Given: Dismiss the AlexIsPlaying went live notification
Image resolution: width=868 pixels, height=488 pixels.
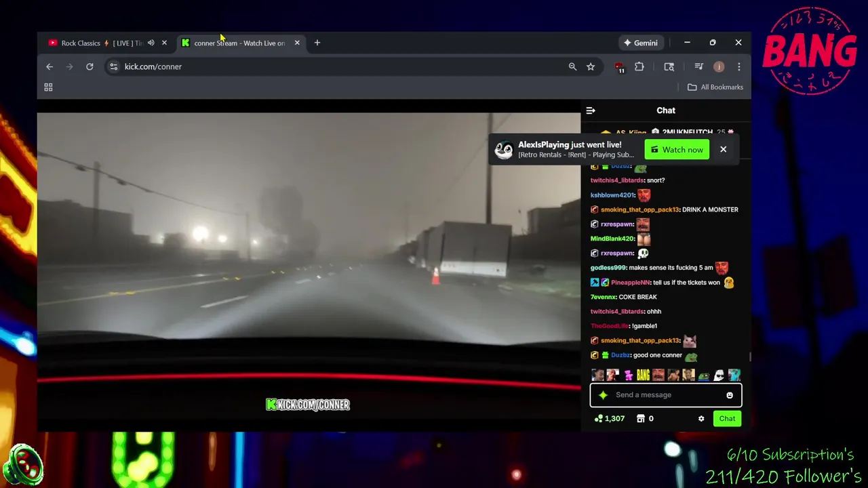Looking at the screenshot, I should [723, 150].
